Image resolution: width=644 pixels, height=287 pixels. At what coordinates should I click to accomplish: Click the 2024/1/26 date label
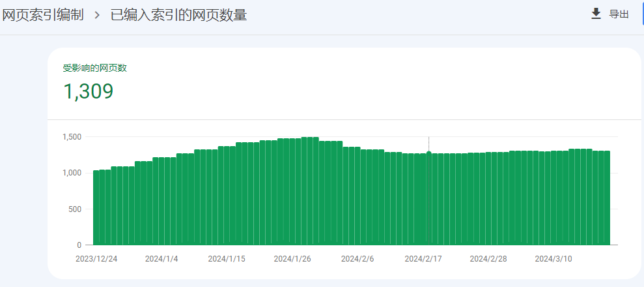[292, 259]
